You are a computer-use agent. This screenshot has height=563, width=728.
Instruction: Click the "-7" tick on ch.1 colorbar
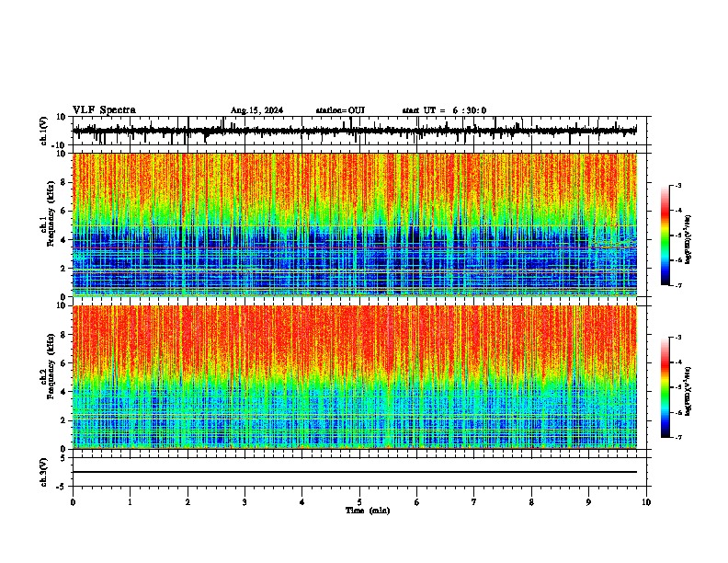[x=678, y=285]
